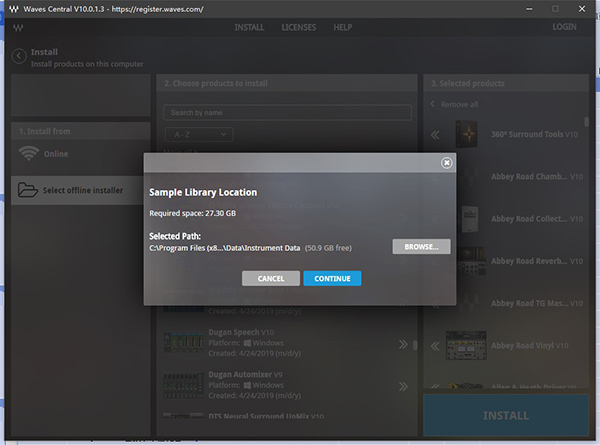Screen dimensions: 600x445
Task: Remove 360° Surround Tools V10 via arrows
Action: click(x=435, y=135)
